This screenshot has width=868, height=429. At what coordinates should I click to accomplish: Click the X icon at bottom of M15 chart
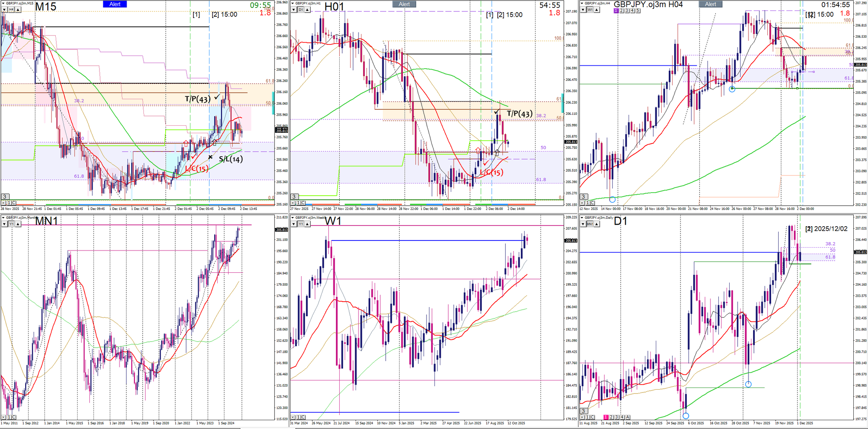tap(4, 203)
